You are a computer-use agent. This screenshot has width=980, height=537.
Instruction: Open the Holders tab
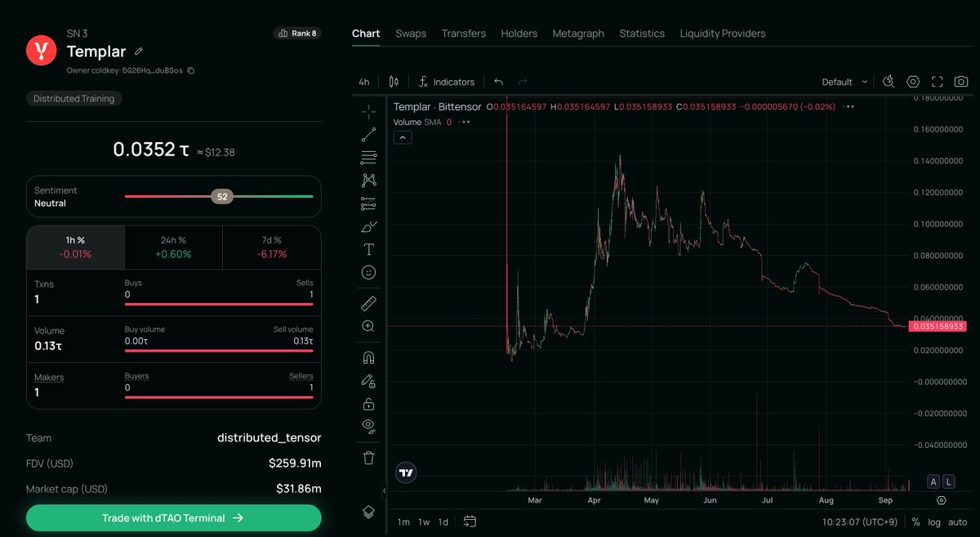coord(519,34)
